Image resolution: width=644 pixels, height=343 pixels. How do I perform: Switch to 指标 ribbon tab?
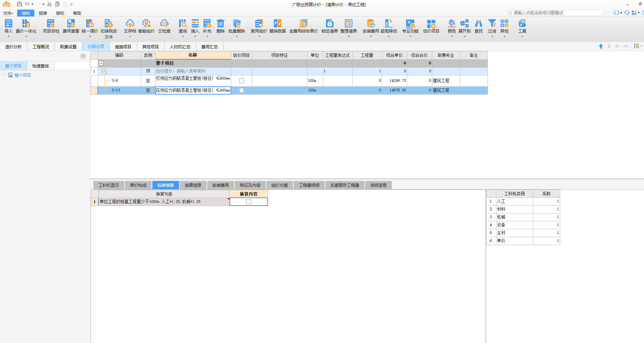pos(60,13)
